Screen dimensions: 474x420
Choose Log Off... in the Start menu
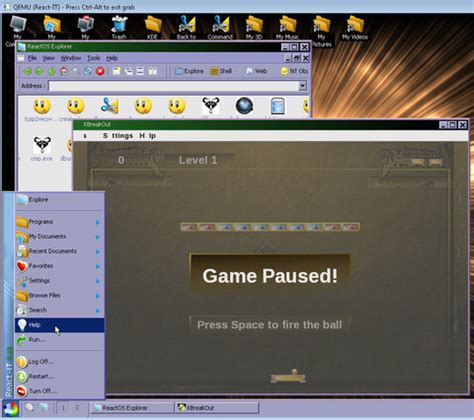pos(60,362)
